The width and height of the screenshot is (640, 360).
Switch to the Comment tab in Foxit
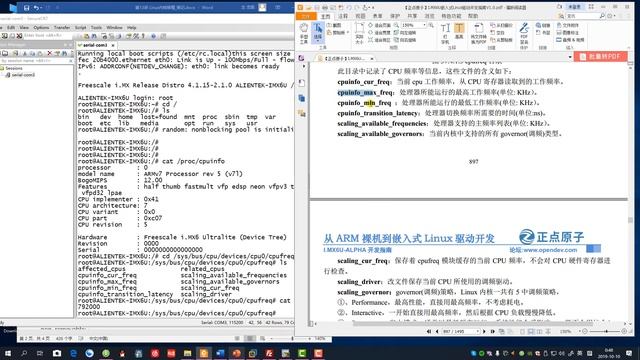point(343,16)
